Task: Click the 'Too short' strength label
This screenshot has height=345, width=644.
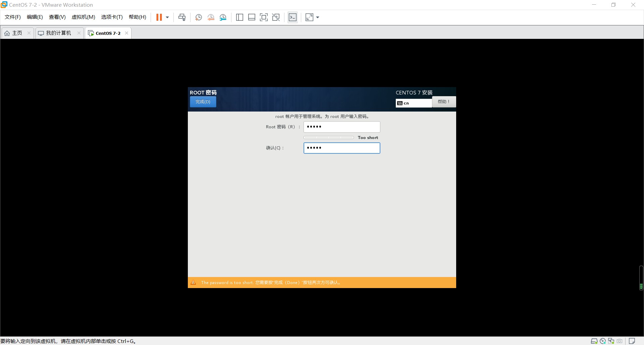Action: [368, 138]
